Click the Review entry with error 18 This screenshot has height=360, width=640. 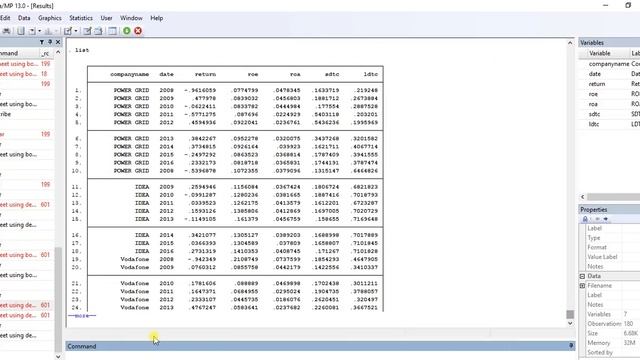pos(27,74)
